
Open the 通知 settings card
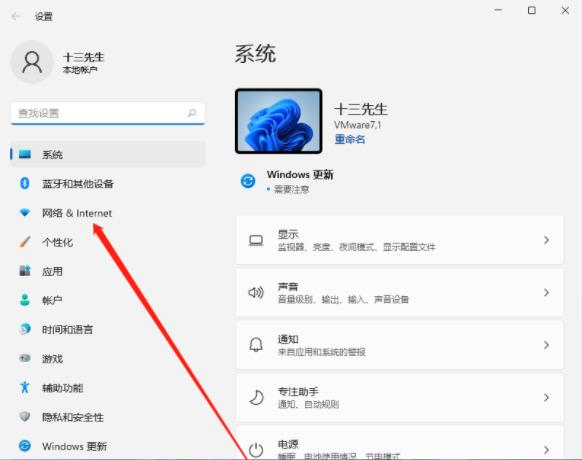[x=400, y=345]
